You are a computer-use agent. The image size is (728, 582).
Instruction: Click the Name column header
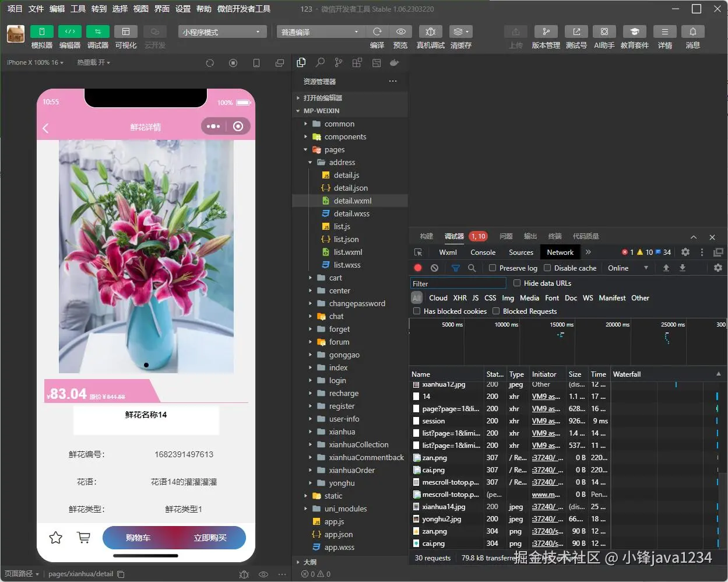tap(446, 374)
